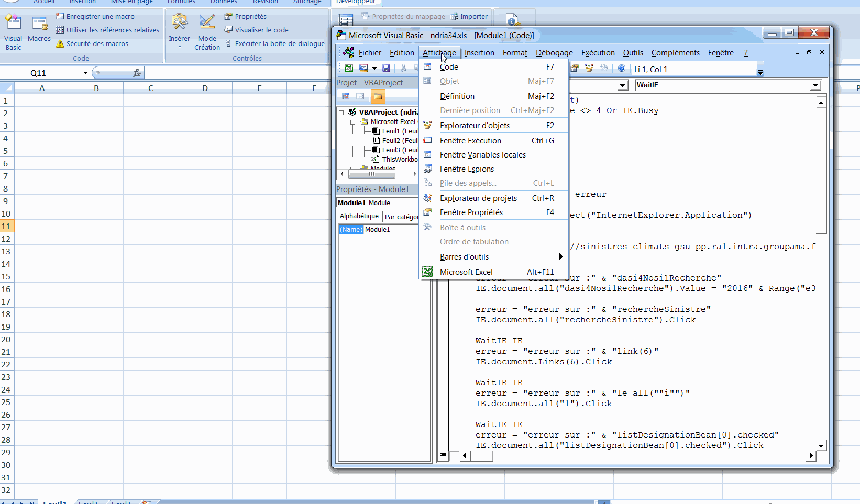This screenshot has height=504, width=860.
Task: Choose Définition in the Affichage menu
Action: pyautogui.click(x=494, y=96)
